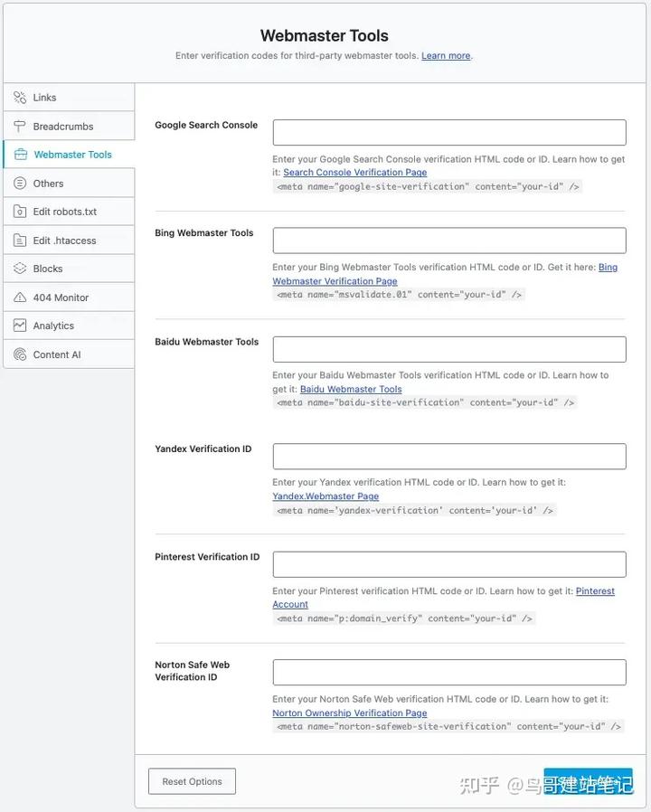Screen dimensions: 651x812
Task: Click the yandex-verification meta code sample
Action: pos(415,511)
